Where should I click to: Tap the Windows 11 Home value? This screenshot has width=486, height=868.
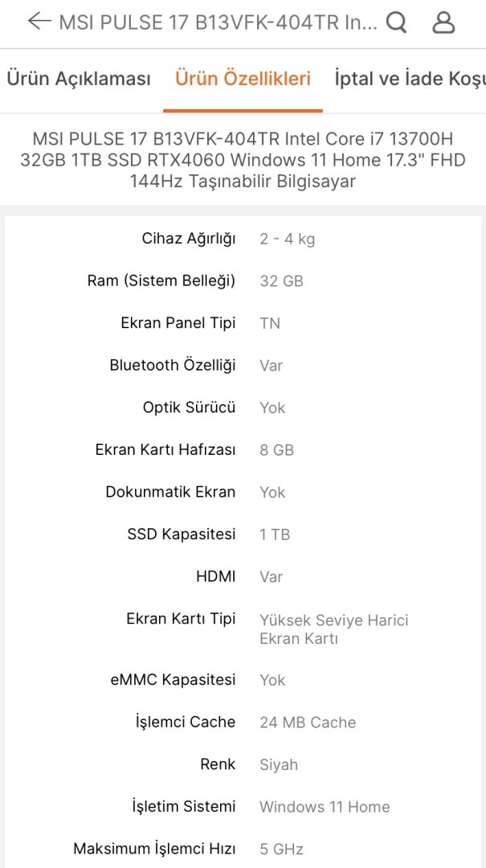[325, 807]
